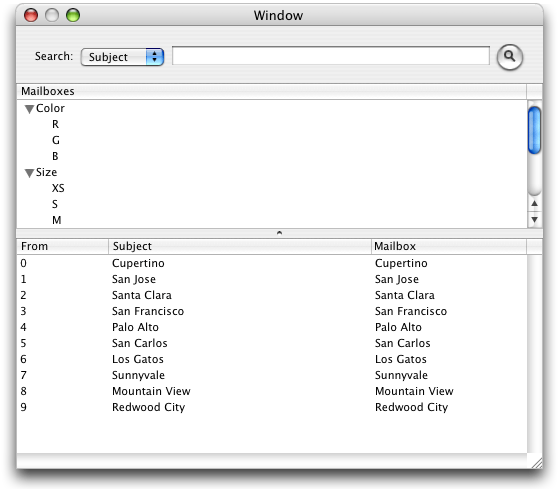Click From value 0
The height and width of the screenshot is (489, 559).
pyautogui.click(x=24, y=263)
